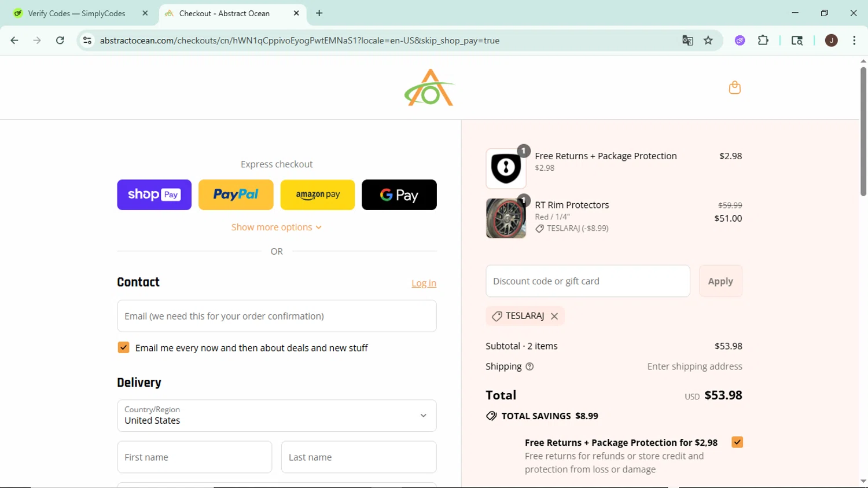Focus the discount code or gift card field
Viewport: 868px width, 488px height.
(x=588, y=281)
